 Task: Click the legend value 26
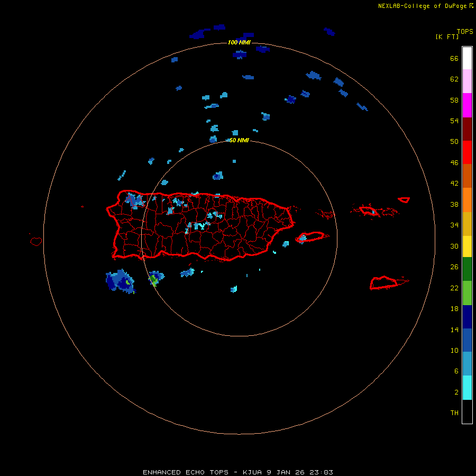click(454, 267)
